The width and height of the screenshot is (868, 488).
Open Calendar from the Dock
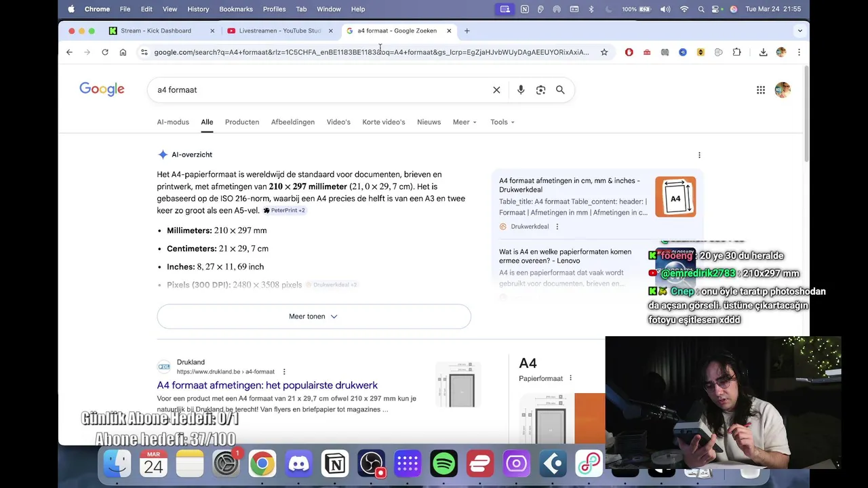[153, 464]
